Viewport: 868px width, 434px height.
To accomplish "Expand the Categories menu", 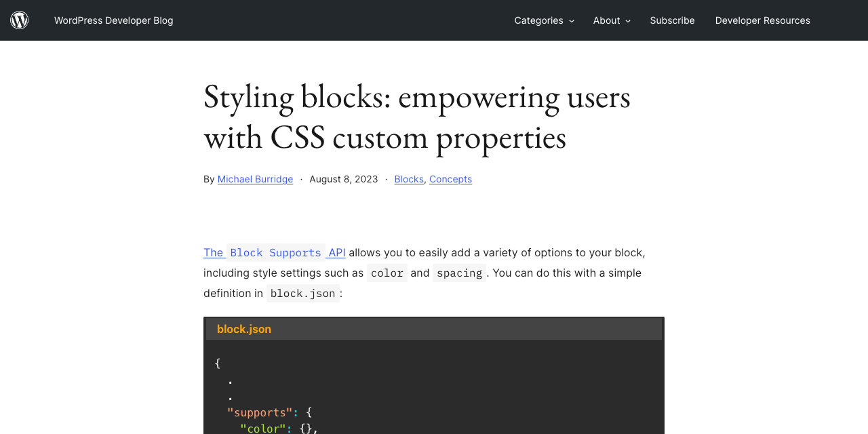I will pos(544,20).
